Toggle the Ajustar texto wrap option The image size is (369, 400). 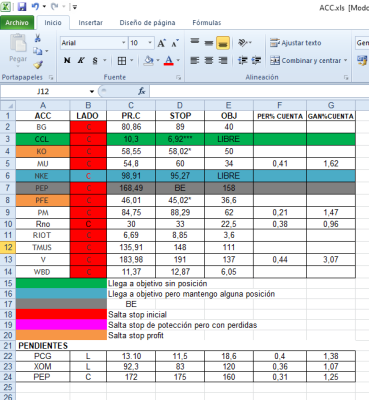[295, 43]
